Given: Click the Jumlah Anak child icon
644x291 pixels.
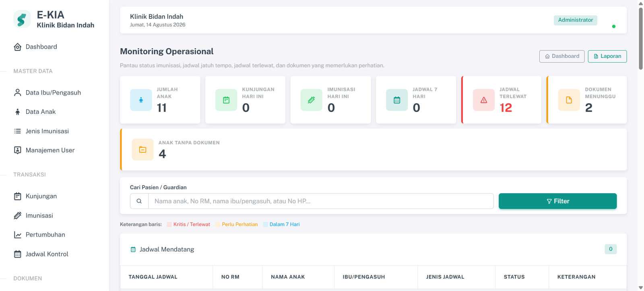Looking at the screenshot, I should coord(141,100).
